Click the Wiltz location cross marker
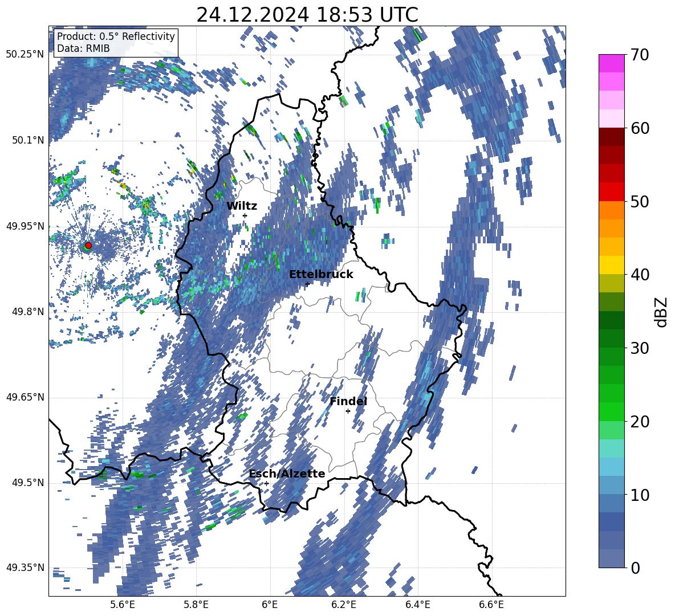Screen dimensions: 675x616 245,215
